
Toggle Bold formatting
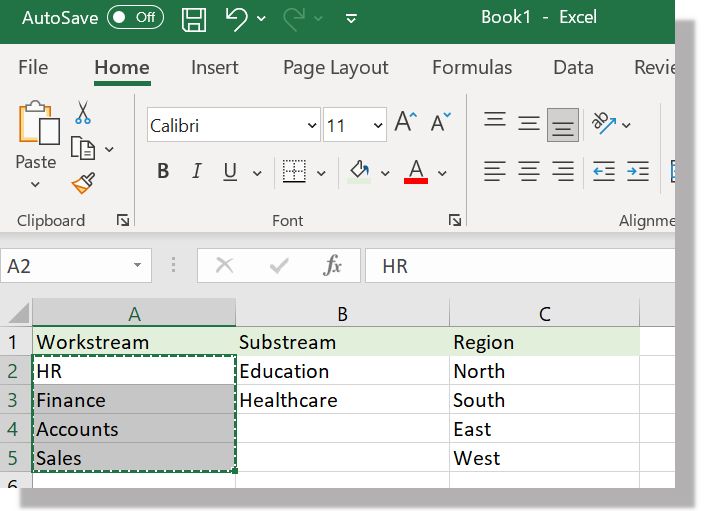tap(163, 172)
